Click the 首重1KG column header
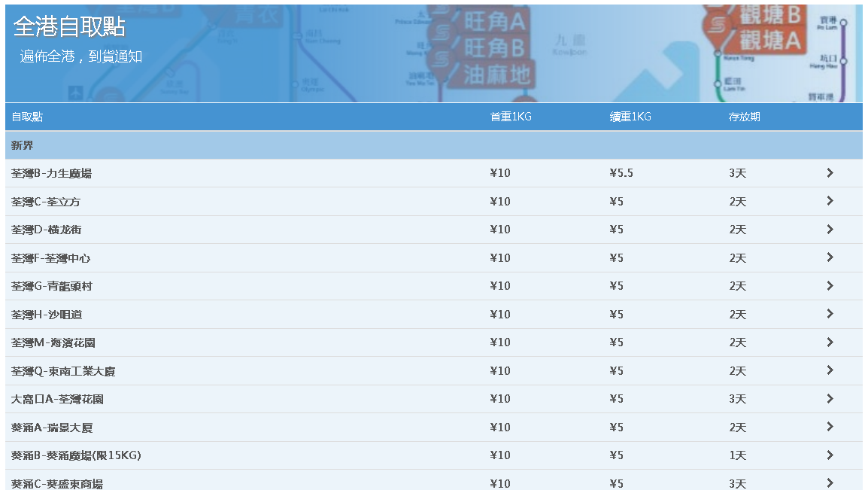 click(x=511, y=117)
